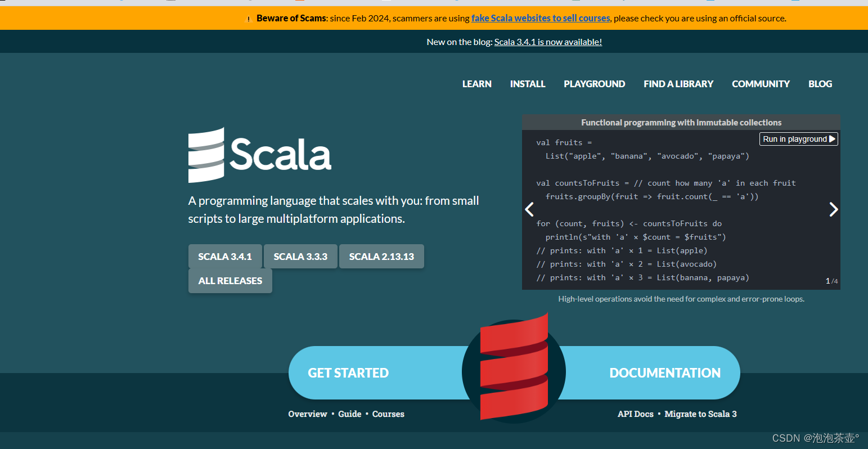Click the DOCUMENTATION button

(665, 373)
